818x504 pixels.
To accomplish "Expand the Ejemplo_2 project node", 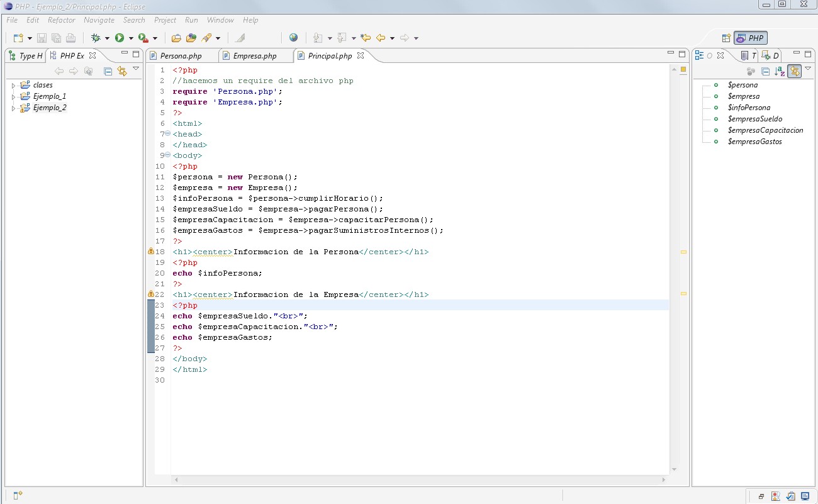I will tap(14, 107).
